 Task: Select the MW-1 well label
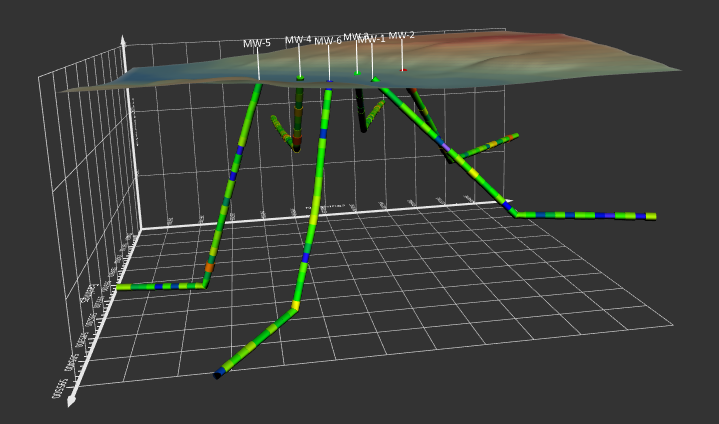click(x=372, y=40)
